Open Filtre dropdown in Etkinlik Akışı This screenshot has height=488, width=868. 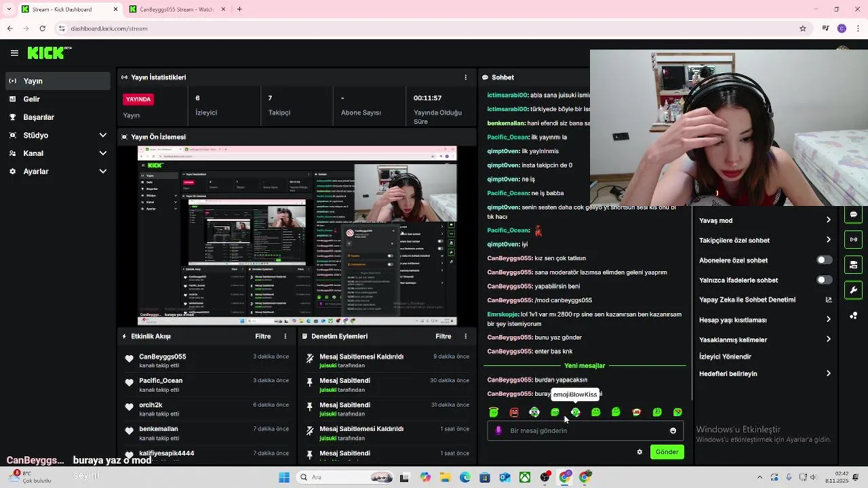(263, 336)
